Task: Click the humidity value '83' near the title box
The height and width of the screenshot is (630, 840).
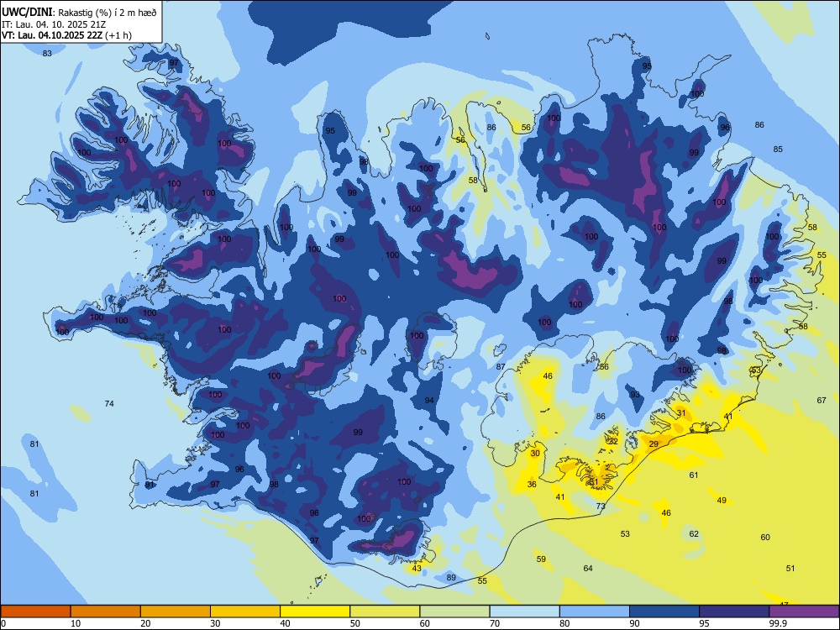Action: (47, 53)
